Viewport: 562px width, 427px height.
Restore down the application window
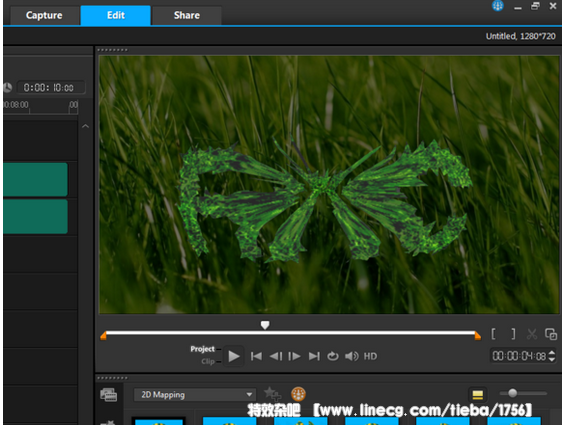(535, 6)
